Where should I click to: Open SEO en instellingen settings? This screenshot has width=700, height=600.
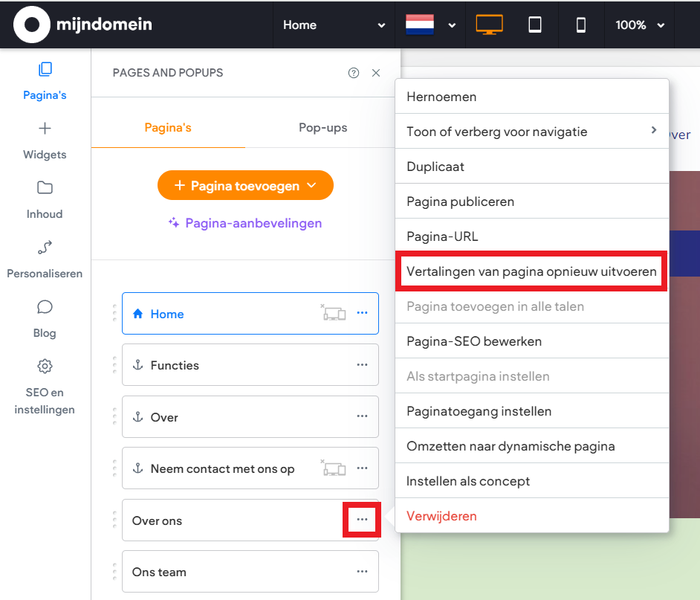[45, 387]
